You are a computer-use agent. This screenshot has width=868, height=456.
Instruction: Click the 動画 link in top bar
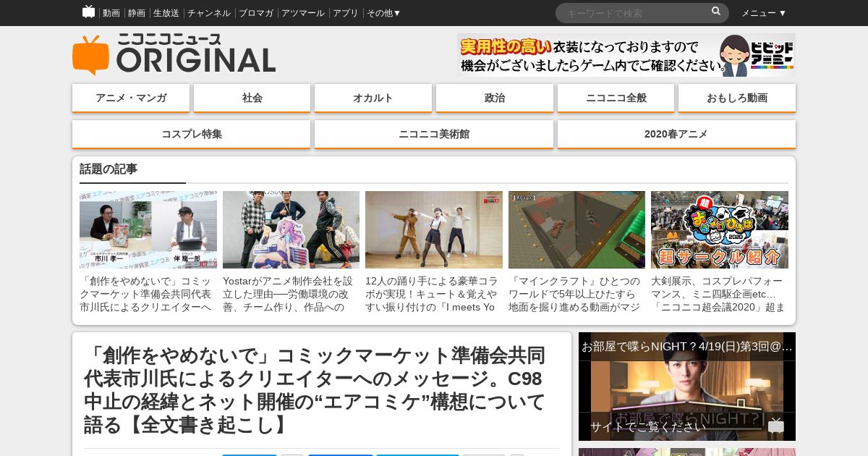pos(111,13)
